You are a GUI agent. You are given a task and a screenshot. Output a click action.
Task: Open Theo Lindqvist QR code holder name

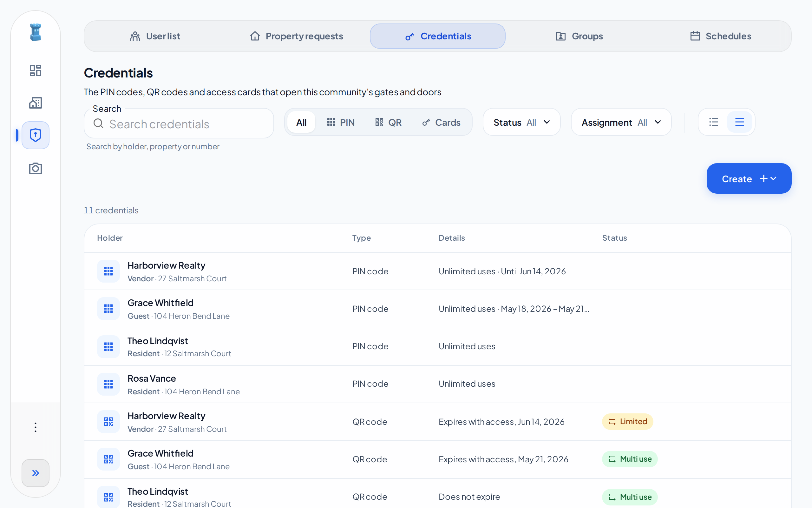coord(158,491)
